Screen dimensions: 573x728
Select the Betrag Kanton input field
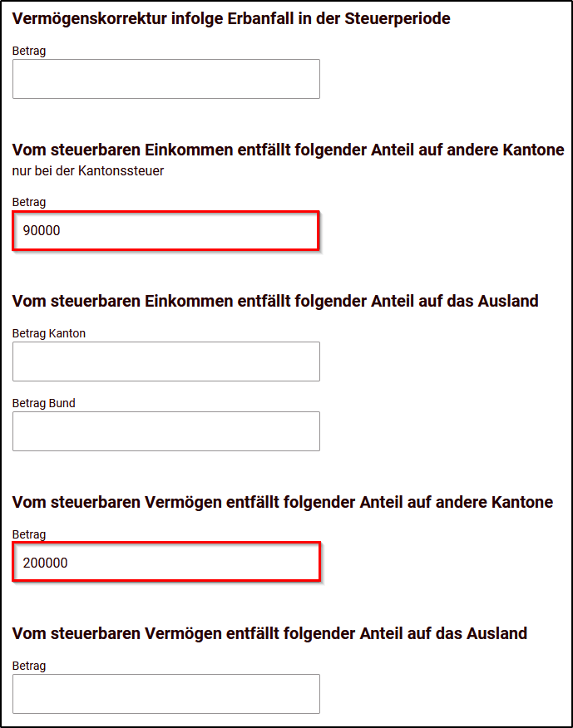(165, 362)
